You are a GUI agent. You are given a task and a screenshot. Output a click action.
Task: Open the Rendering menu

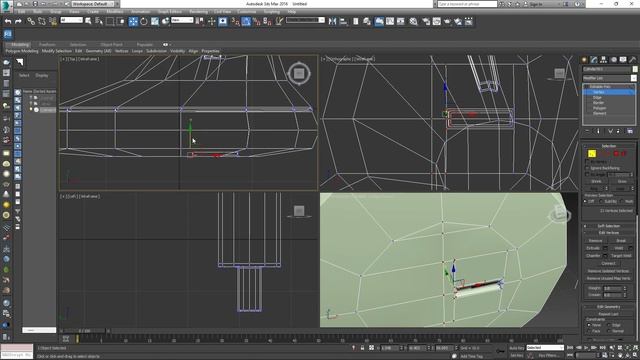click(198, 12)
